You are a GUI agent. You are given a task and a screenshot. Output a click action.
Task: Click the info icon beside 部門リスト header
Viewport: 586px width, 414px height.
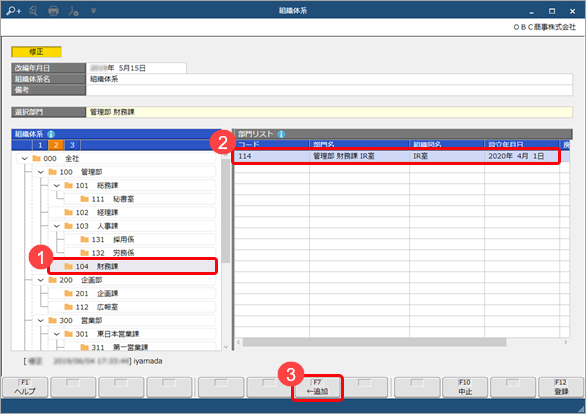(281, 134)
